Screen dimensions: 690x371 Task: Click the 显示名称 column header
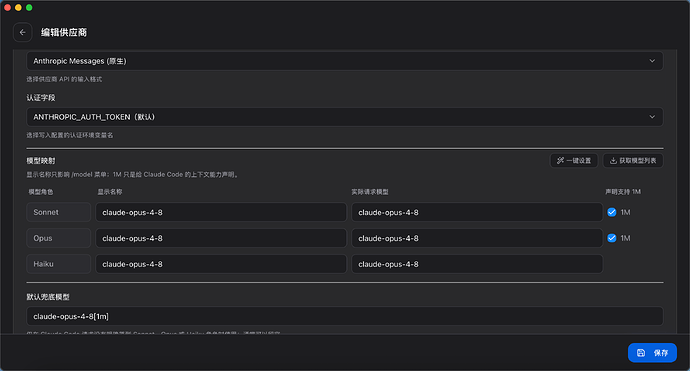click(x=110, y=192)
